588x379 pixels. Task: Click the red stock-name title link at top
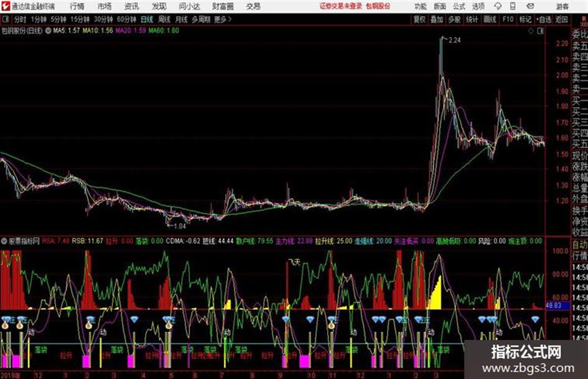pyautogui.click(x=378, y=6)
